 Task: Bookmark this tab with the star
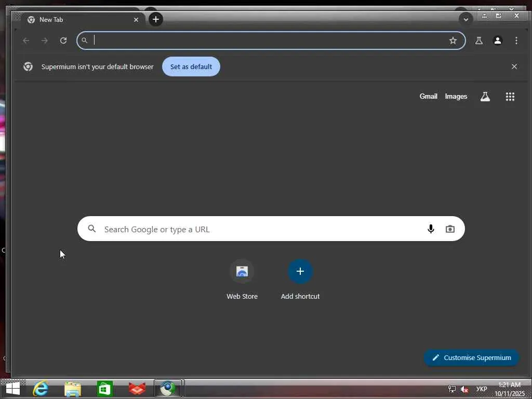point(453,41)
